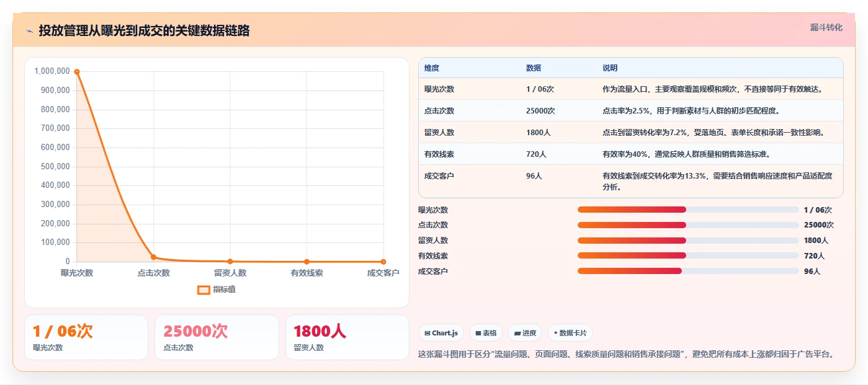Viewport: 868px width, 385px height.
Task: Click the 说明 column header
Action: pos(610,68)
